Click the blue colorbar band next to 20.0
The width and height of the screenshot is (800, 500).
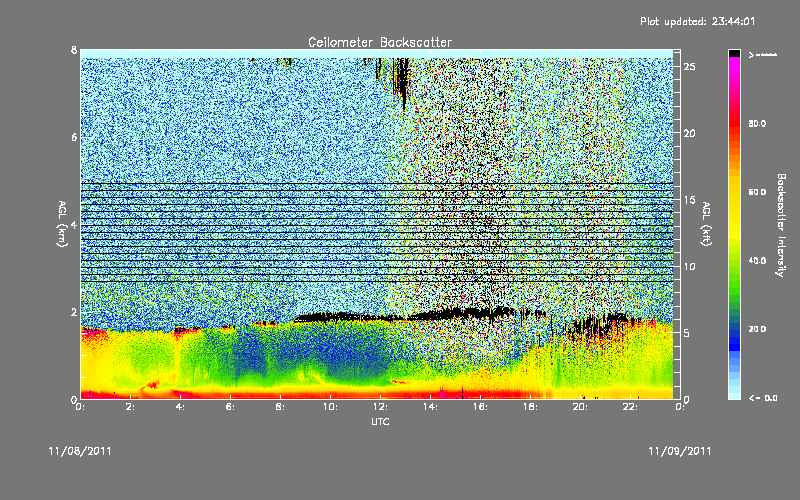pos(734,329)
